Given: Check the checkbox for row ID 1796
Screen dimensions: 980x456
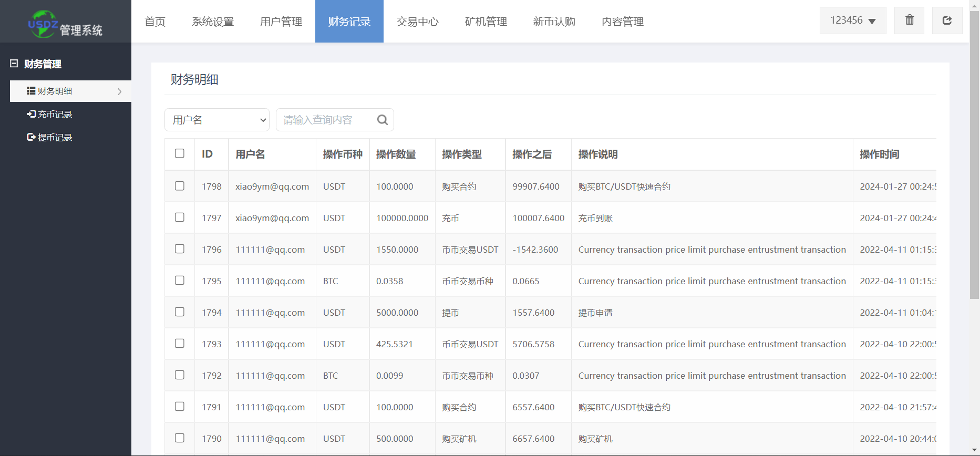Looking at the screenshot, I should click(180, 249).
